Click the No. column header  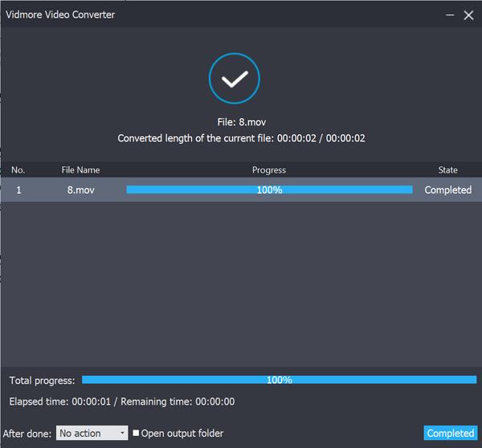[18, 170]
